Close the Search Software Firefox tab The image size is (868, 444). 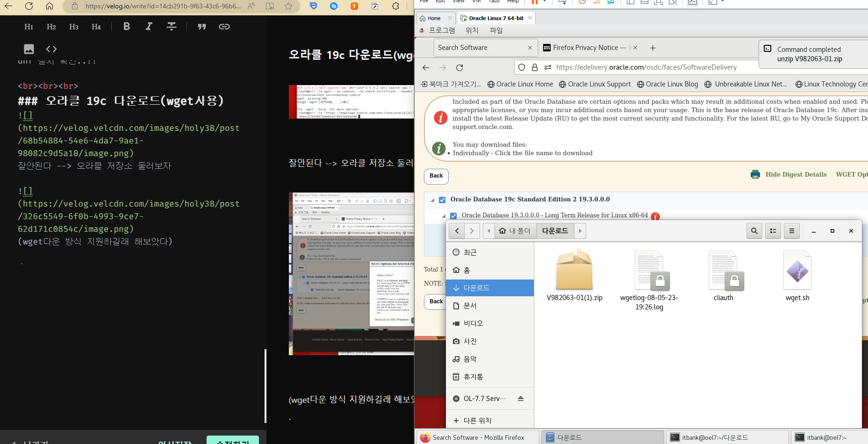[x=530, y=48]
